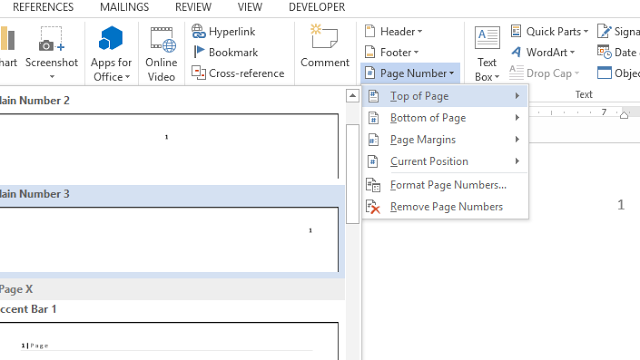Select Remove Page Numbers
This screenshot has width=640, height=360.
(445, 207)
